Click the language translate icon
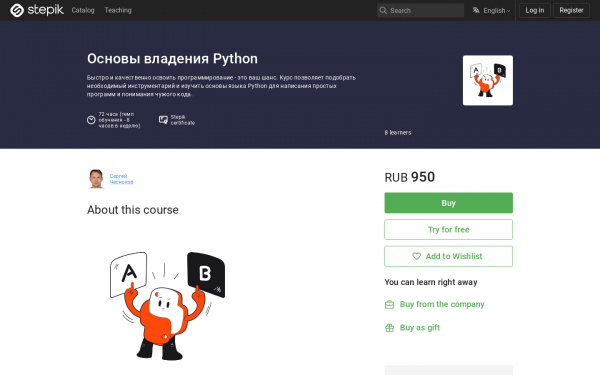Image resolution: width=600 pixels, height=375 pixels. [x=476, y=10]
